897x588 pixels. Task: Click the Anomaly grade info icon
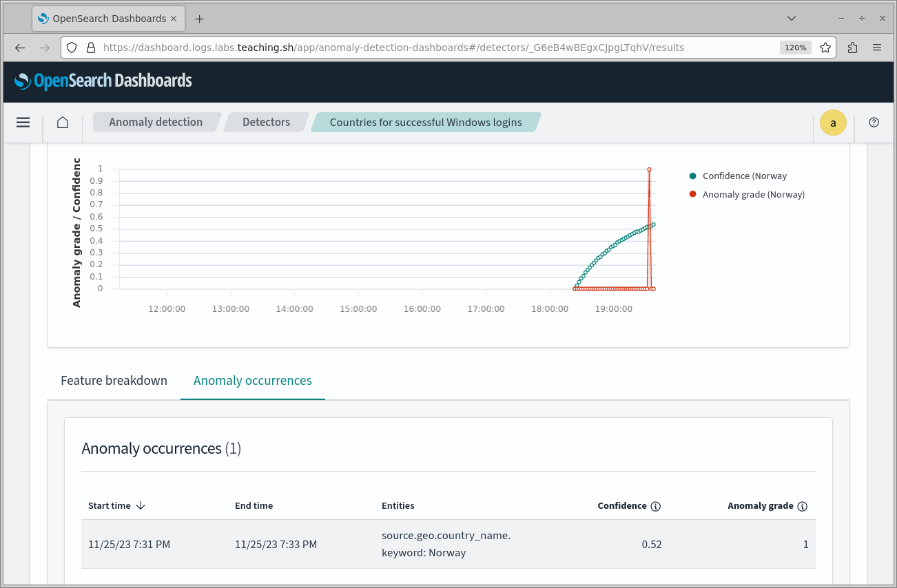(803, 506)
